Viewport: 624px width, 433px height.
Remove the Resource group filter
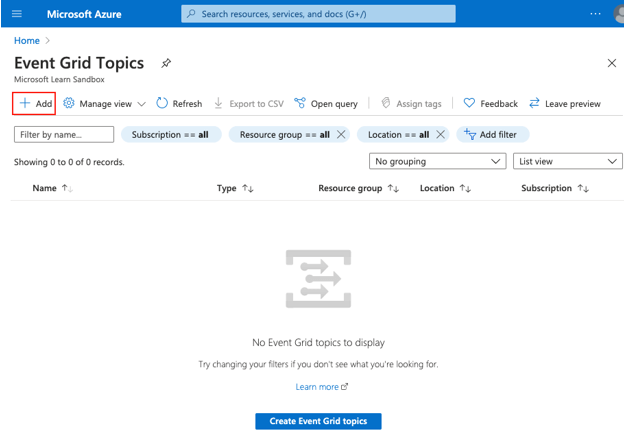tap(341, 135)
